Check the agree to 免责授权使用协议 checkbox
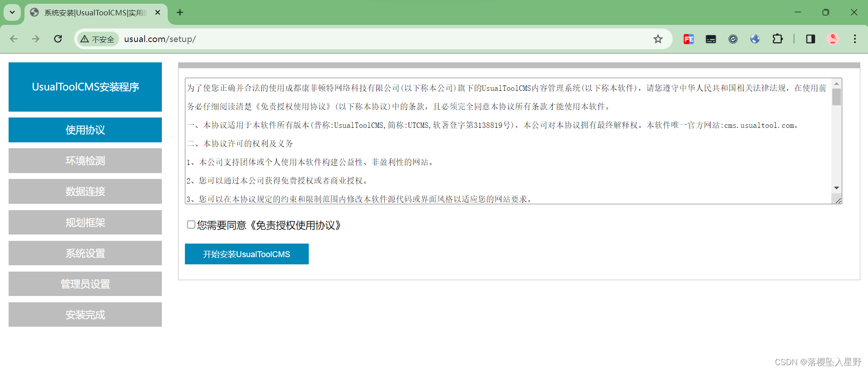This screenshot has height=371, width=868. pos(191,225)
